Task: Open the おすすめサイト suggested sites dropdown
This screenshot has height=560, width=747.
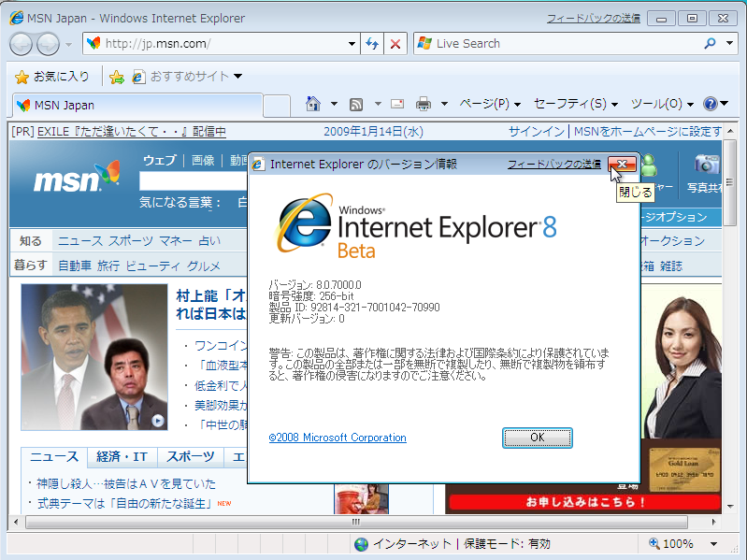Action: coord(188,76)
